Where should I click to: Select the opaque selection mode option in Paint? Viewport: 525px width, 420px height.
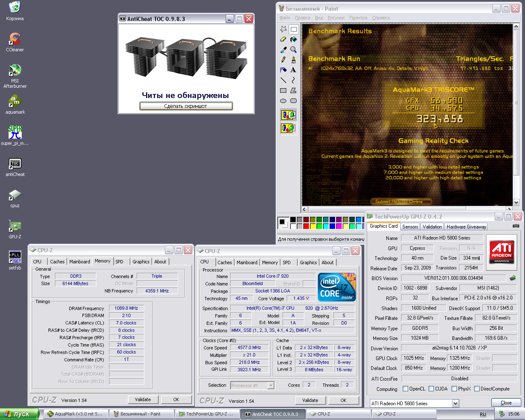pos(288,115)
